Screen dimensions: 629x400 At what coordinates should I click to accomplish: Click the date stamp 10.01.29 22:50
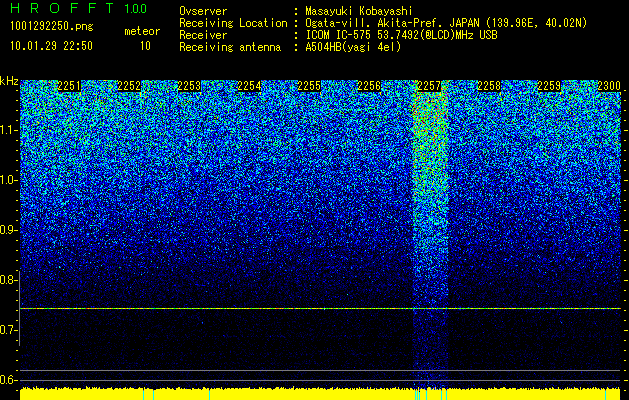[51, 46]
